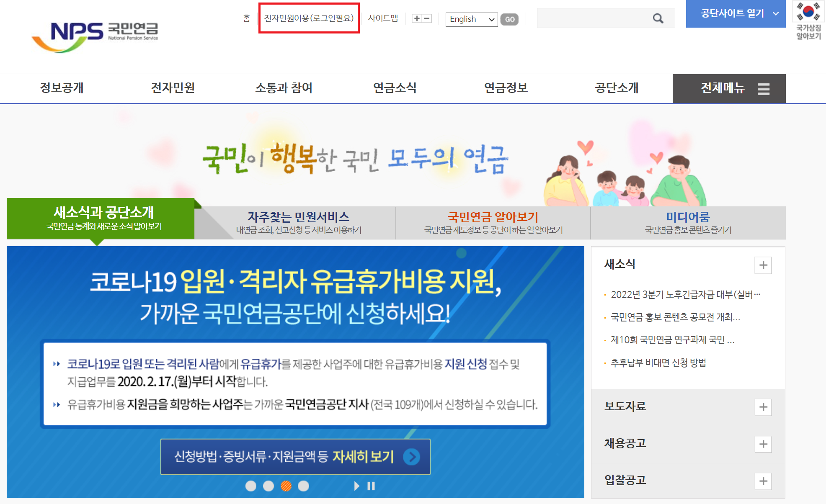Expand 보도자료 section plus button

763,407
